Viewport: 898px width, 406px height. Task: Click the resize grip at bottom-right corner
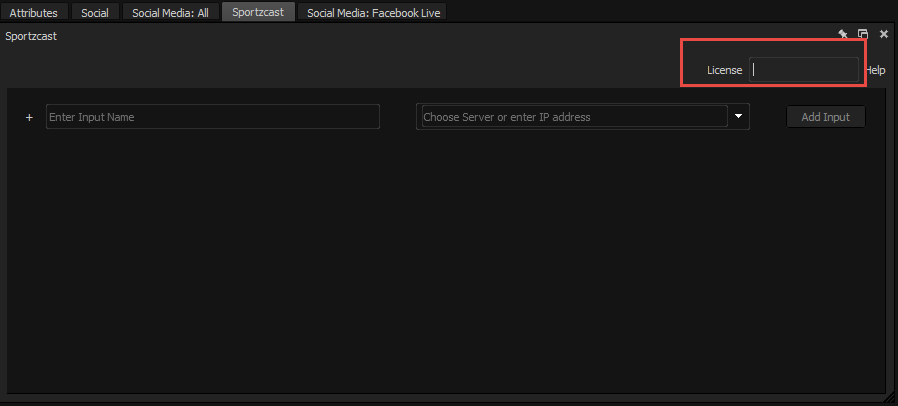[890, 398]
